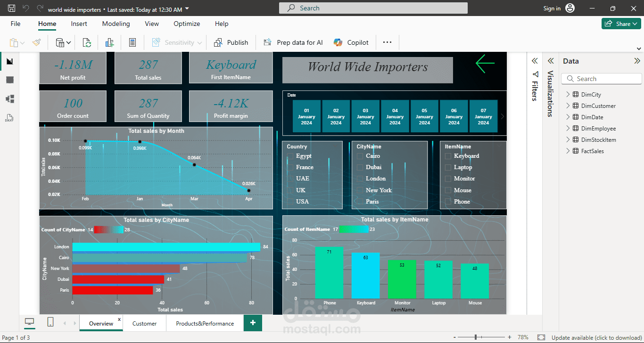
Task: Click Prep data for AI button
Action: [293, 42]
